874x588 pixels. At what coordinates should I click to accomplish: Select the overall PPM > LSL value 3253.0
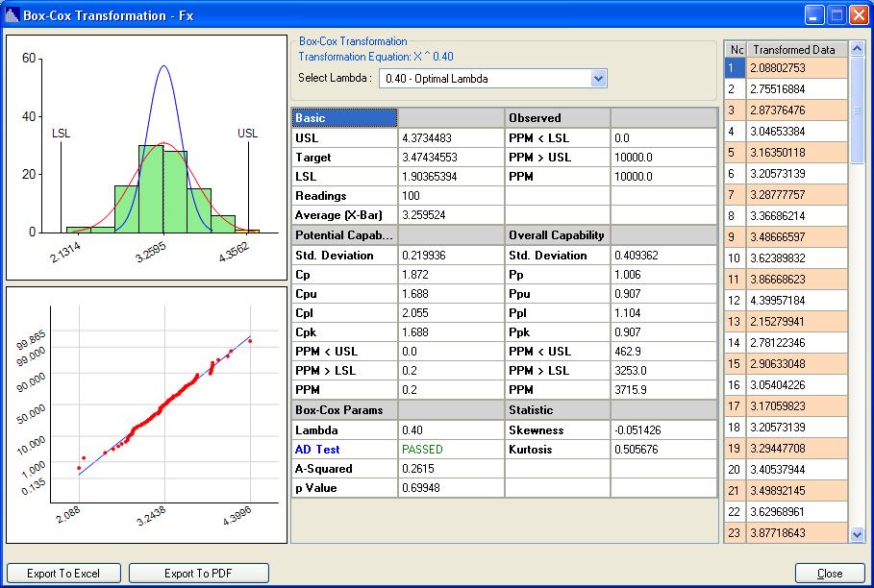tap(663, 371)
